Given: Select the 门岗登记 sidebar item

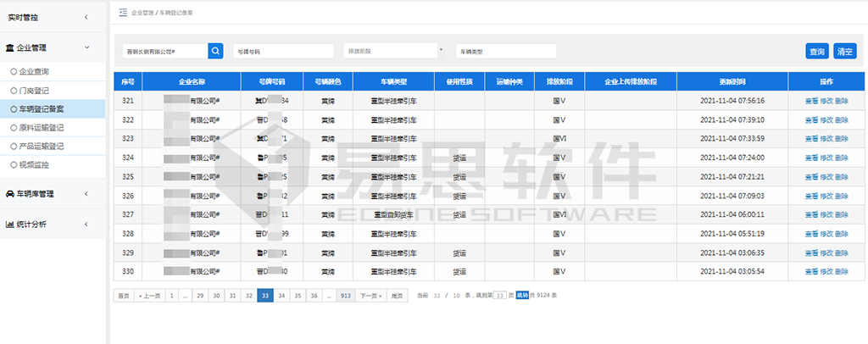Looking at the screenshot, I should [35, 90].
